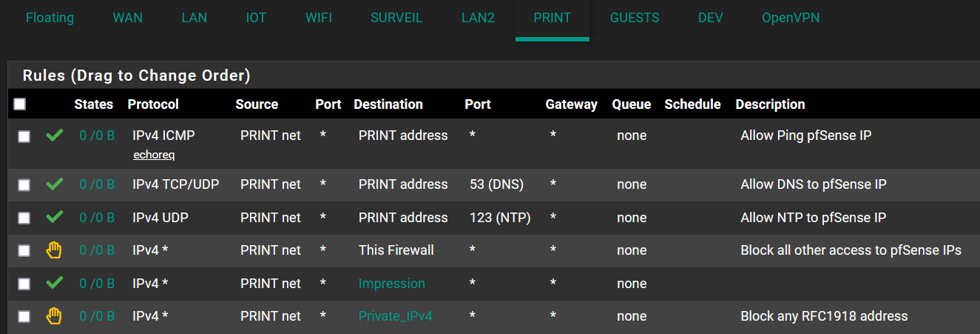Check the Allow NTP rule checkbox
980x334 pixels.
pyautogui.click(x=24, y=218)
